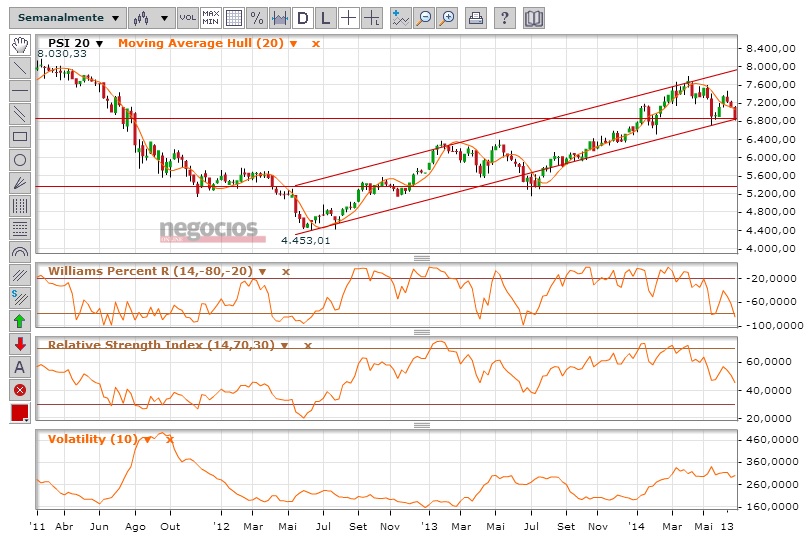The width and height of the screenshot is (812, 539).
Task: Click the Relative Strength Index label
Action: point(161,345)
